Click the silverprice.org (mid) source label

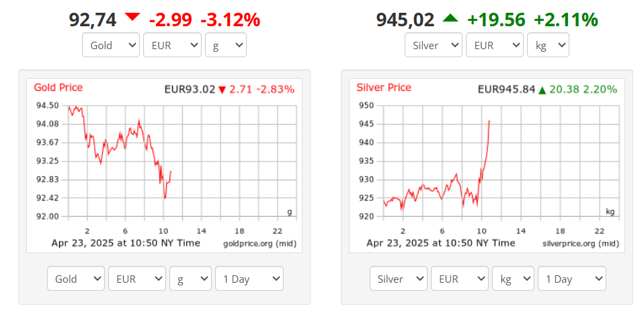(580, 244)
